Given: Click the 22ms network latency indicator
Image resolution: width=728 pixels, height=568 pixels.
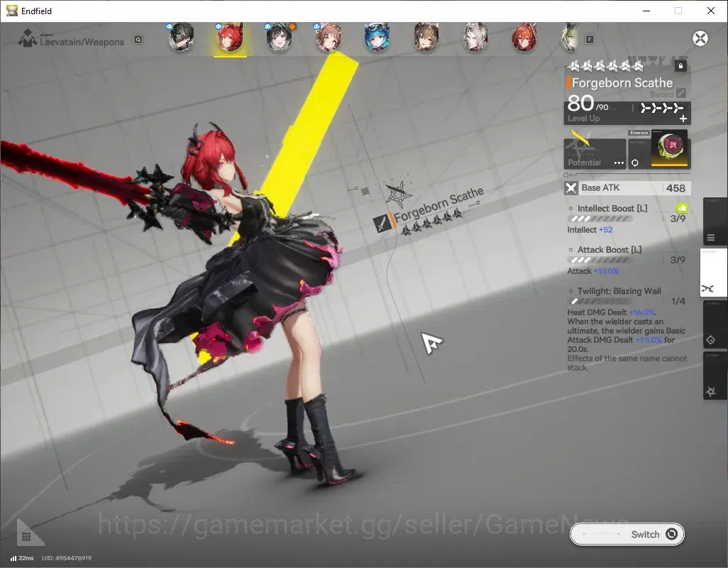Looking at the screenshot, I should 22,558.
